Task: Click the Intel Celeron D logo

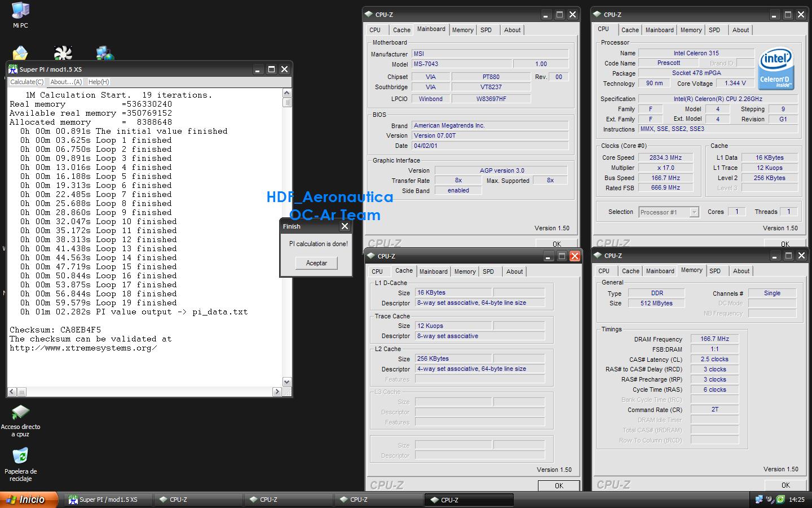Action: click(x=776, y=68)
